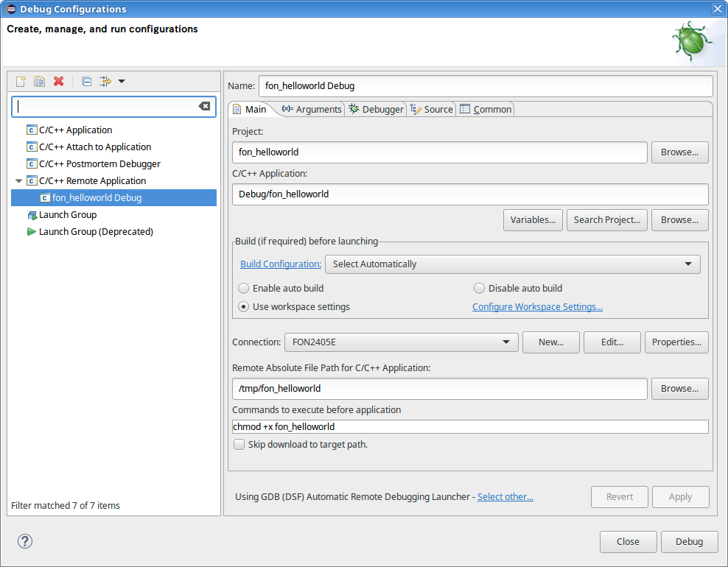728x567 pixels.
Task: Clear the filter text box
Action: pyautogui.click(x=204, y=107)
